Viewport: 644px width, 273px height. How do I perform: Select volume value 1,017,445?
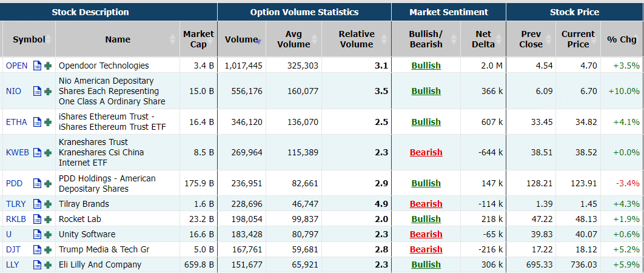pos(243,66)
